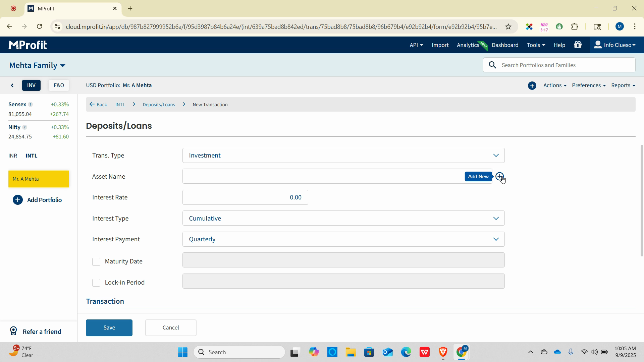Viewport: 644px width, 362px height.
Task: Click the Nifty help question mark icon
Action: click(x=24, y=127)
